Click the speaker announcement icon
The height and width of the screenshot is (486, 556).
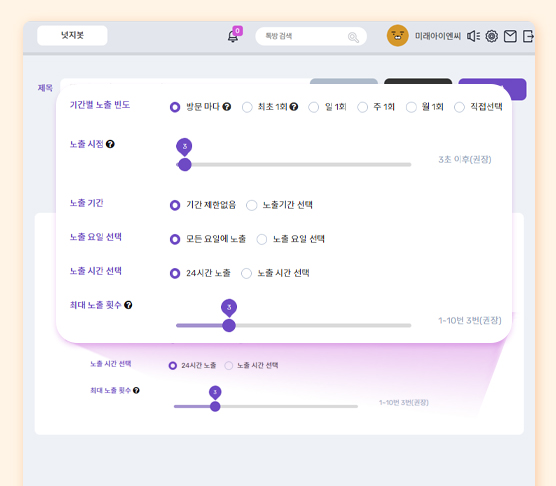[473, 36]
